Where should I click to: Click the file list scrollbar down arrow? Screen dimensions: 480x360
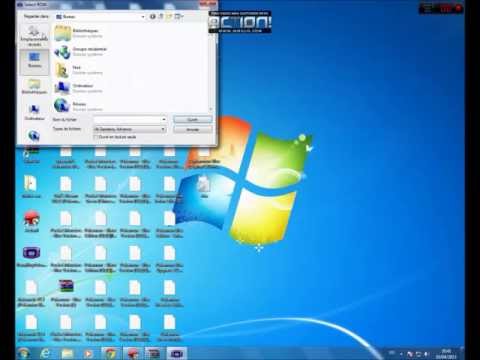(211, 109)
